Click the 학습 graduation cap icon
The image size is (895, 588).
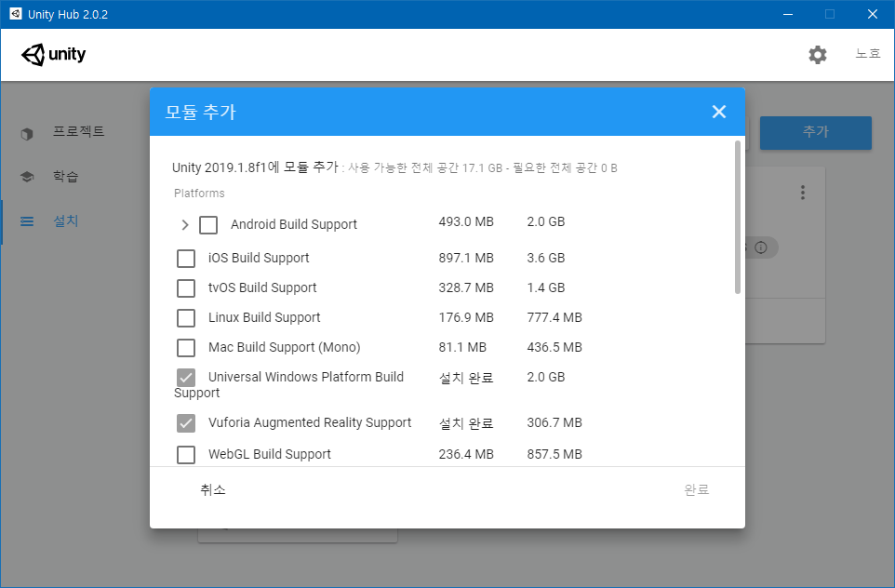pos(27,177)
